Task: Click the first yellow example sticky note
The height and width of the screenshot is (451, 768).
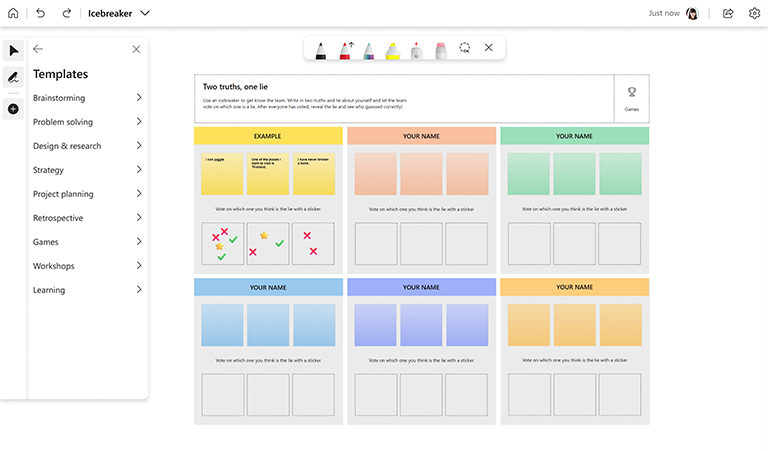Action: click(221, 174)
